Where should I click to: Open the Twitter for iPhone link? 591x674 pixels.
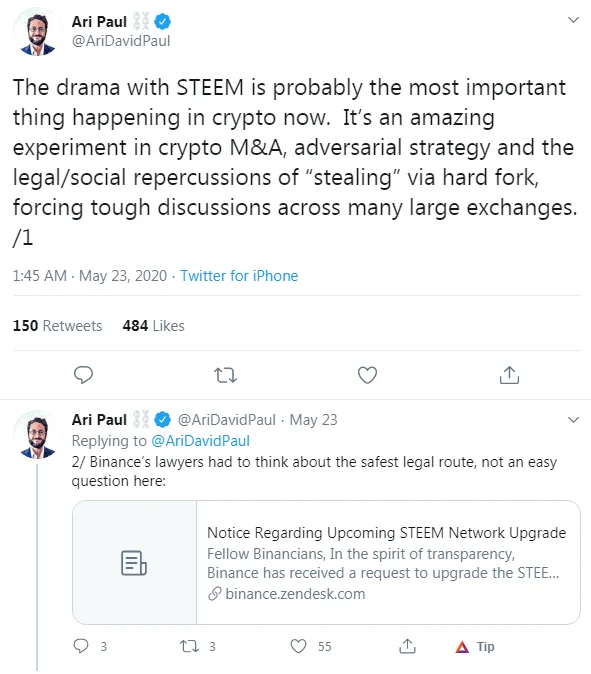tap(239, 276)
